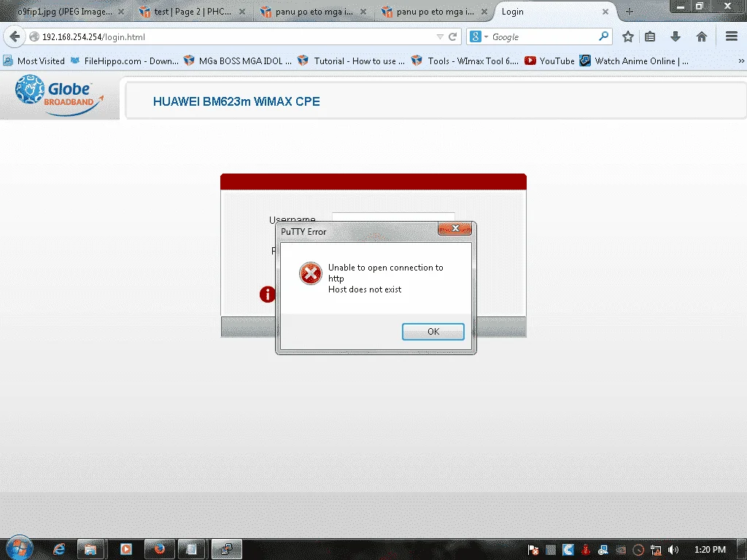Reload the page with the refresh icon

coord(452,36)
